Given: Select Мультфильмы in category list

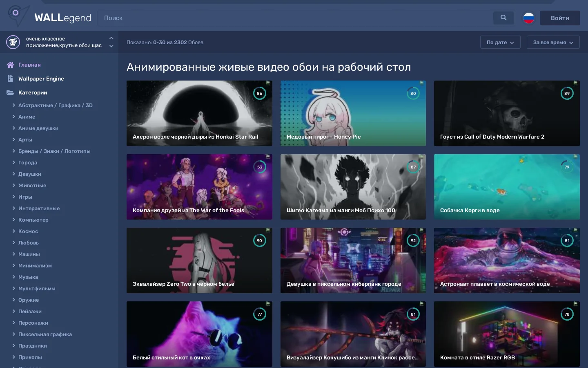Looking at the screenshot, I should [x=37, y=288].
